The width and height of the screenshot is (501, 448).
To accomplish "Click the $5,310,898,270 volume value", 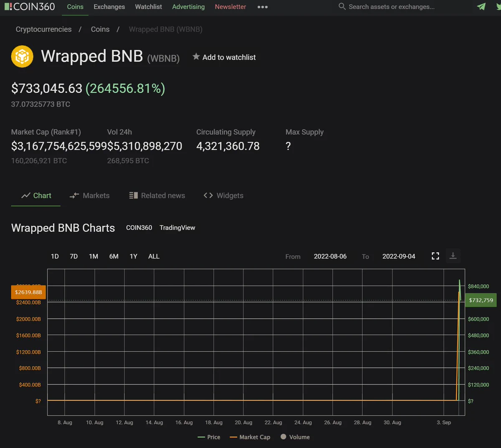I will point(145,146).
